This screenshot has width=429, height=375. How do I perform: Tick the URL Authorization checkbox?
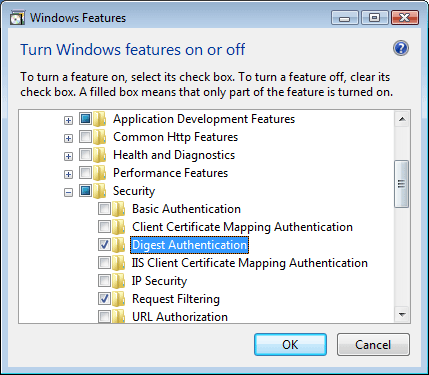tap(104, 316)
